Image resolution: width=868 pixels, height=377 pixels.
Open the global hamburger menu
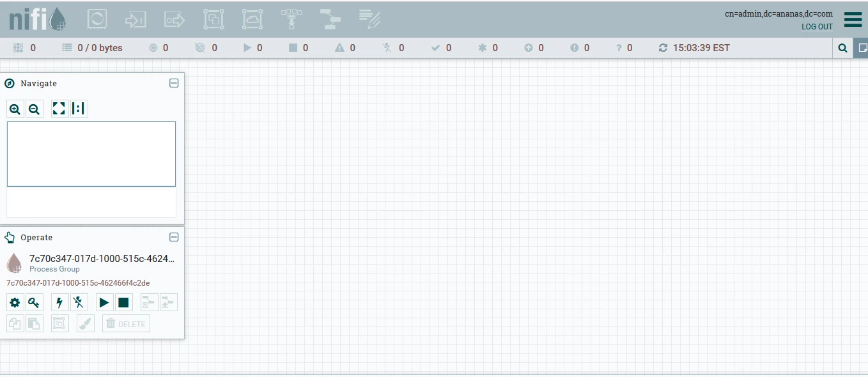[x=853, y=20]
